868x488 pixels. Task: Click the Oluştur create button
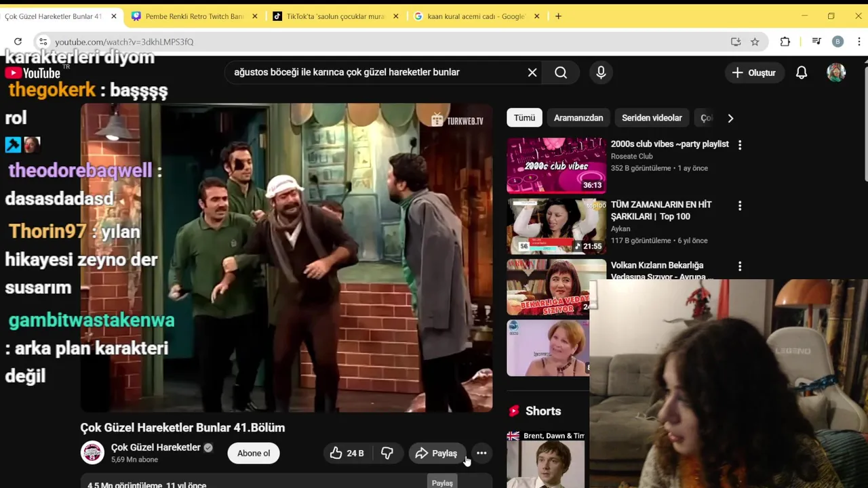[x=754, y=73]
